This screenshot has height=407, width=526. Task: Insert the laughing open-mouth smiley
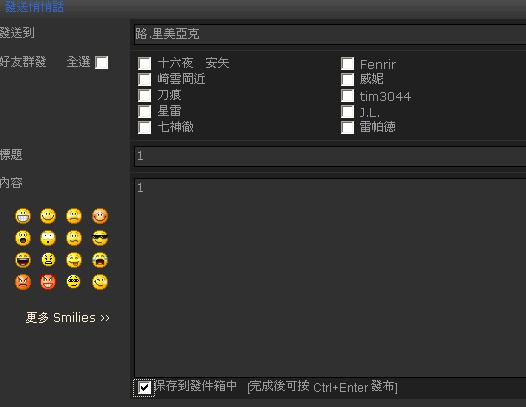(x=23, y=260)
